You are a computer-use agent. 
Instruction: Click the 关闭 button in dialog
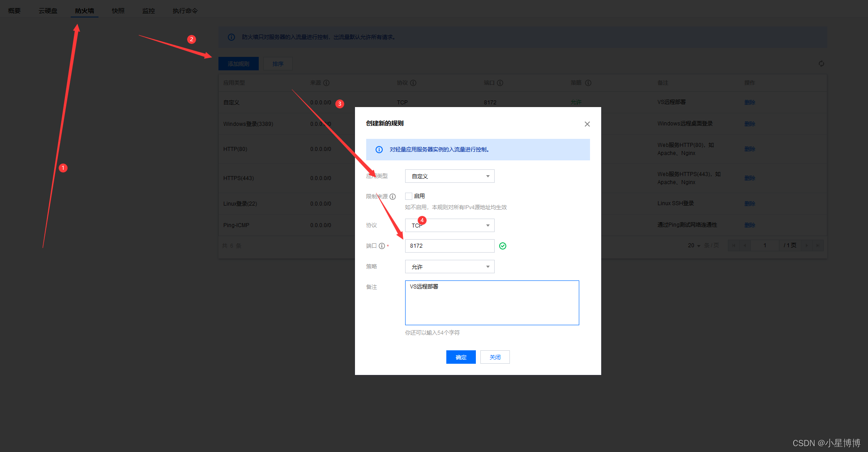pos(495,357)
